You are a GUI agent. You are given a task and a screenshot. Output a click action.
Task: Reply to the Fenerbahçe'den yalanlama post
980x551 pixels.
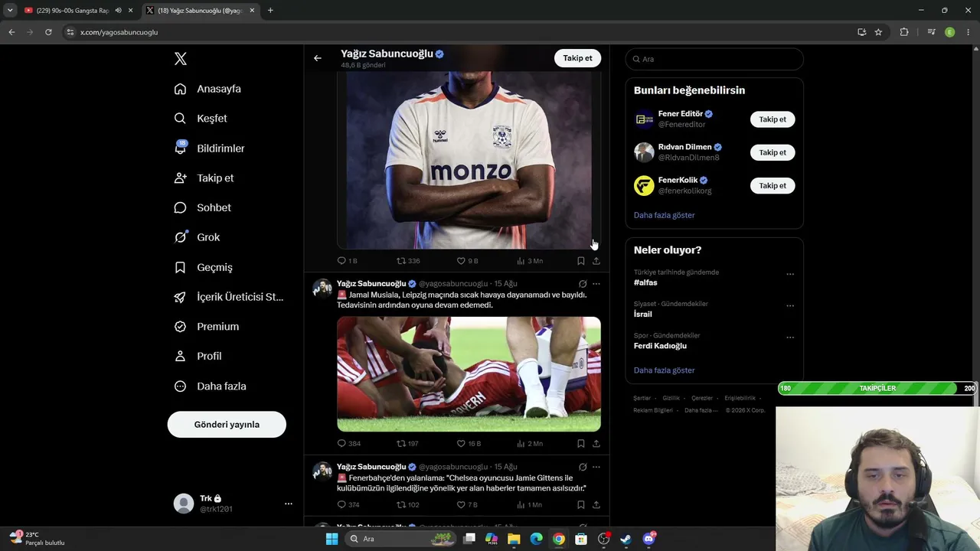(348, 505)
